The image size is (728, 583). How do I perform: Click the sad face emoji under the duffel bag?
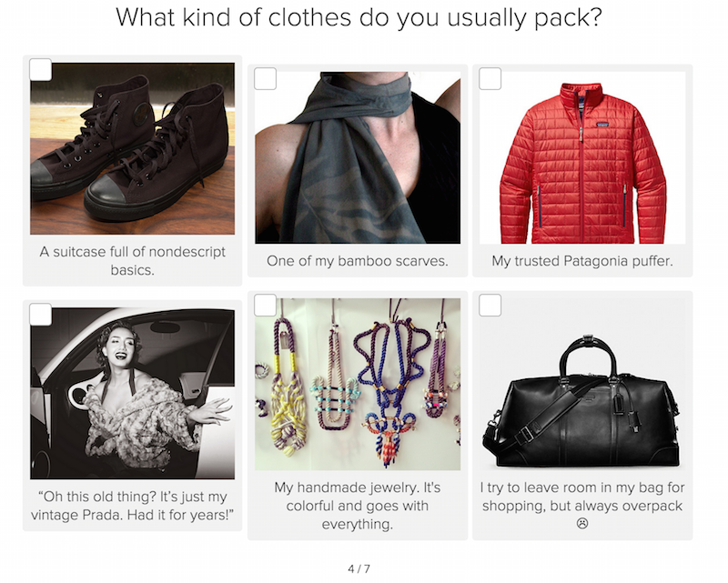click(x=582, y=523)
